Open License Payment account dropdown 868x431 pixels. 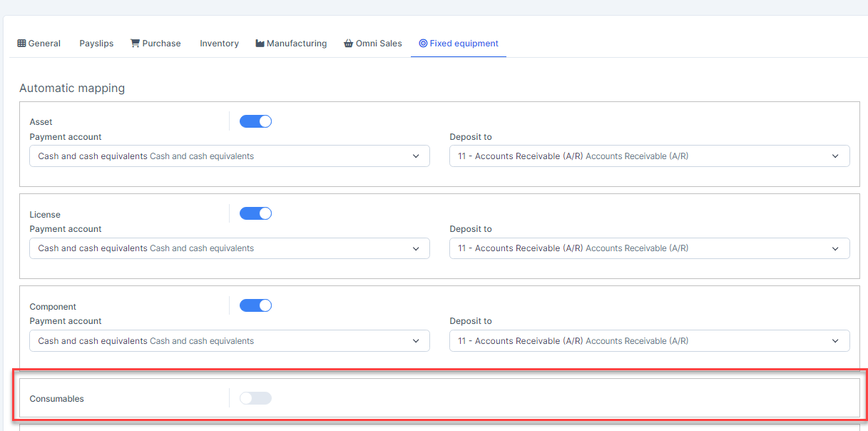click(x=229, y=248)
